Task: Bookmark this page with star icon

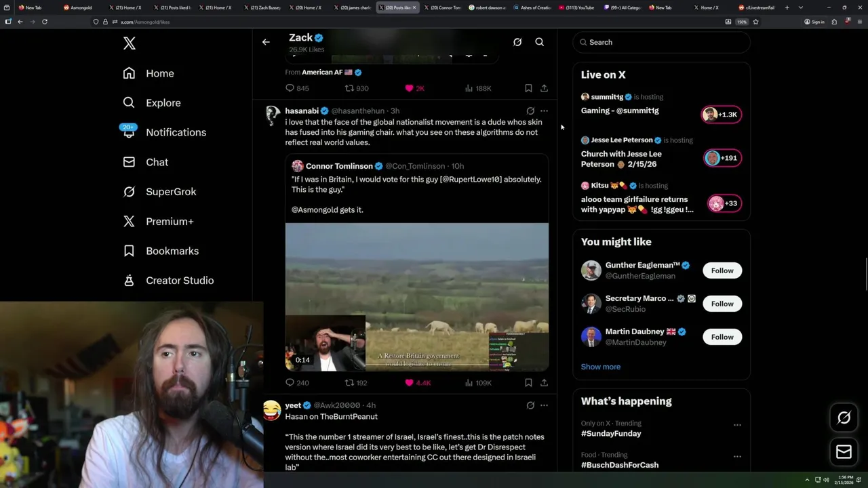Action: 755,22
